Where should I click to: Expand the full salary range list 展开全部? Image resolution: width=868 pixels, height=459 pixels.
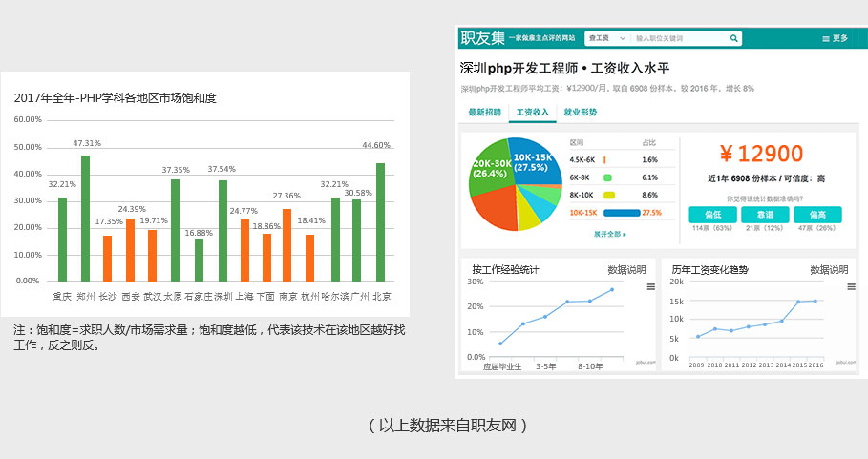click(x=609, y=234)
